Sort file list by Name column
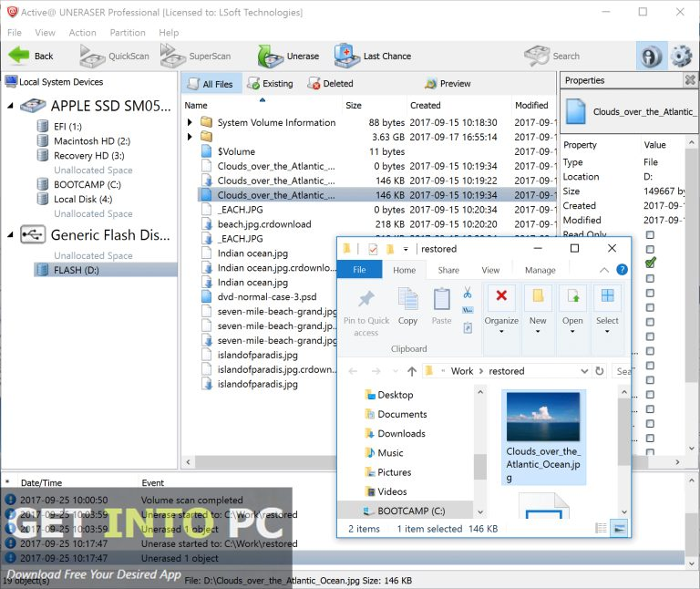The height and width of the screenshot is (589, 700). (262, 106)
